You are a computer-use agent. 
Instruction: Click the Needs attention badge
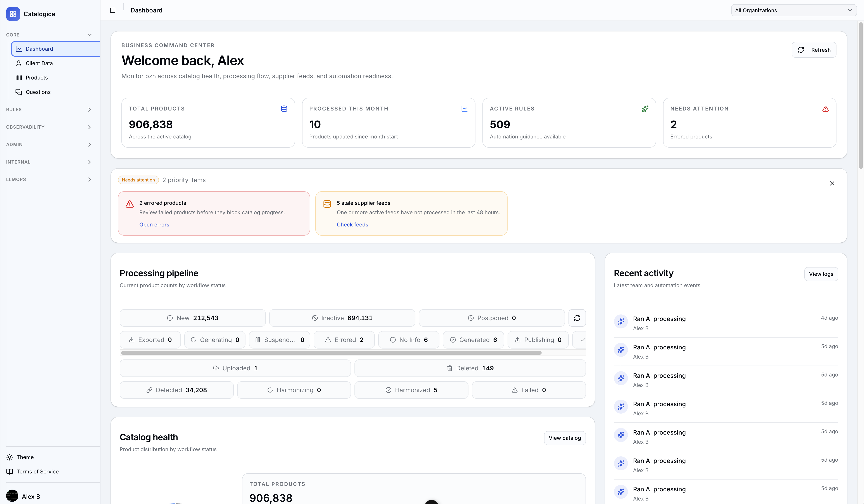pos(138,180)
